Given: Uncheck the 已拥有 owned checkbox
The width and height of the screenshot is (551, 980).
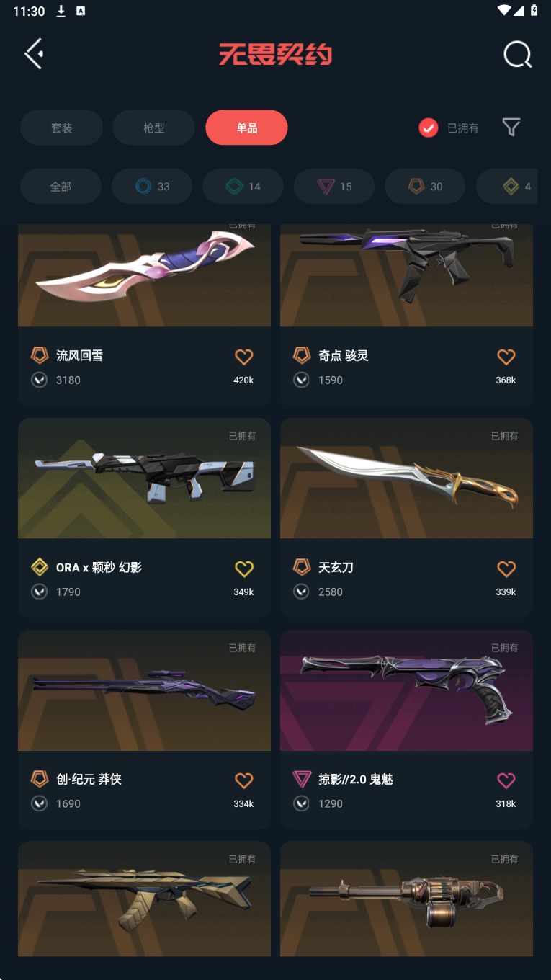Looking at the screenshot, I should coord(429,128).
